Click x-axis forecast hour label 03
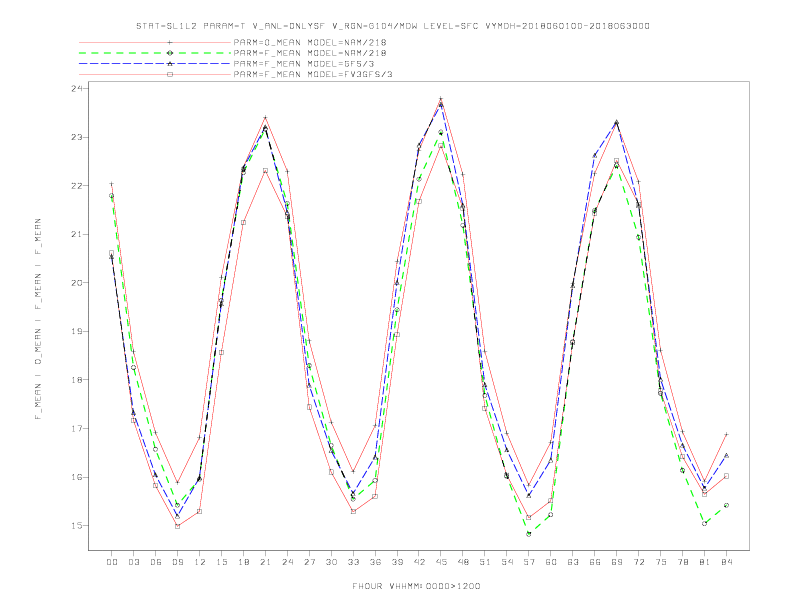The height and width of the screenshot is (612, 792). [133, 562]
